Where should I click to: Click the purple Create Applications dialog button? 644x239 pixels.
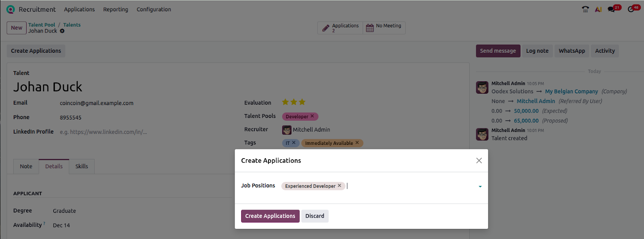[x=270, y=216]
